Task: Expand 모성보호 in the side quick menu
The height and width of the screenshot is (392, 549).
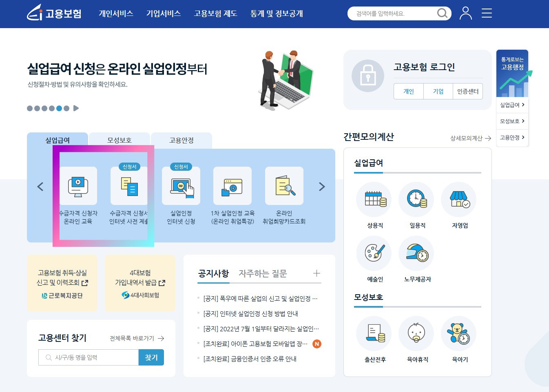Action: [x=512, y=121]
